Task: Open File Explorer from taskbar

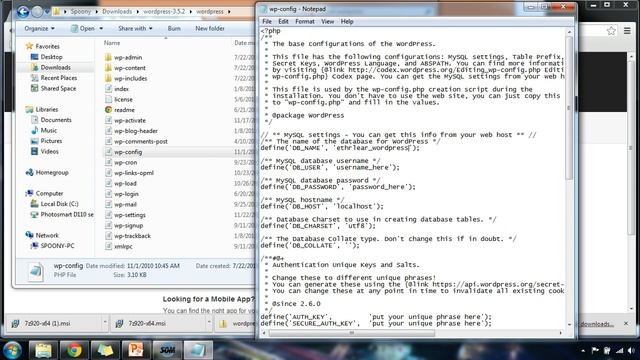Action: coord(43,350)
